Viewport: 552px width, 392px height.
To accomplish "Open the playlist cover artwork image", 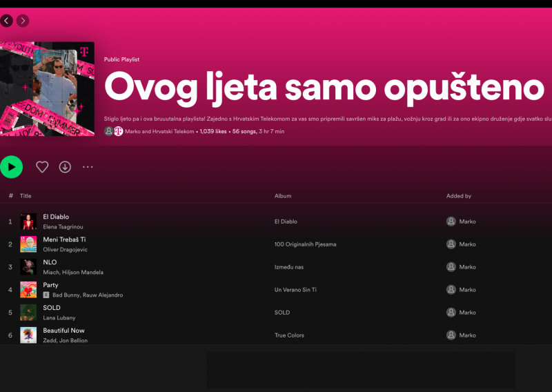I will coord(47,89).
